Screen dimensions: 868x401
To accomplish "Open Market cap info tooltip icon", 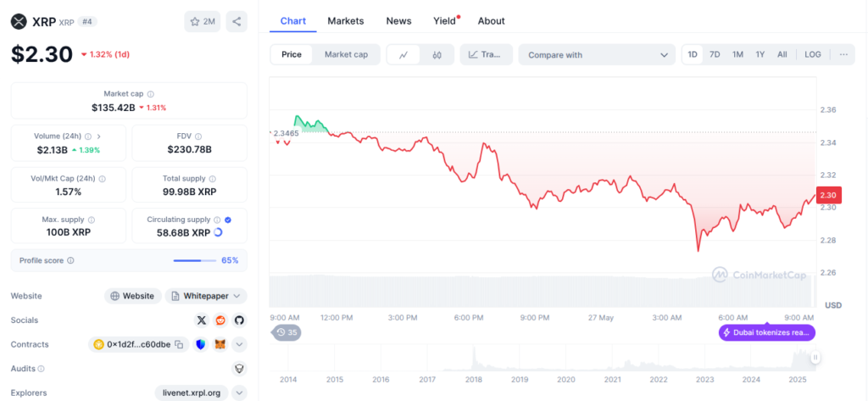I will click(x=151, y=94).
